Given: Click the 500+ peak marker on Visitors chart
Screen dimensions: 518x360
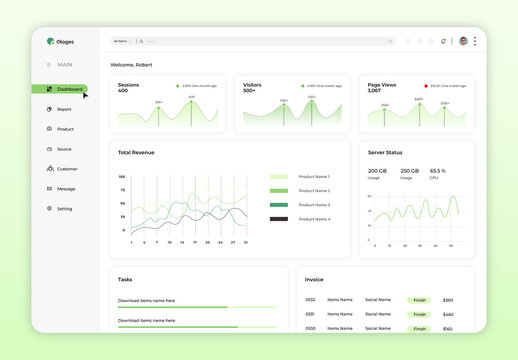Looking at the screenshot, I should click(x=312, y=101).
